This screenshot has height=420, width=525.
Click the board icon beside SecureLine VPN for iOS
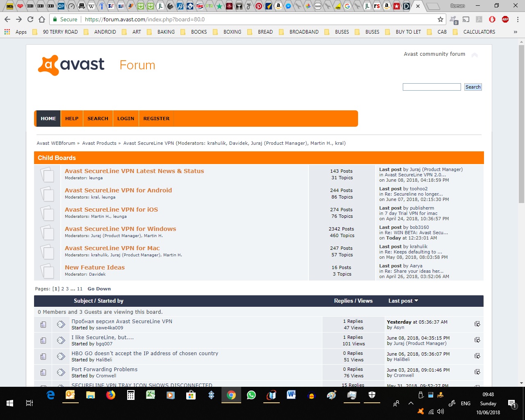48,213
